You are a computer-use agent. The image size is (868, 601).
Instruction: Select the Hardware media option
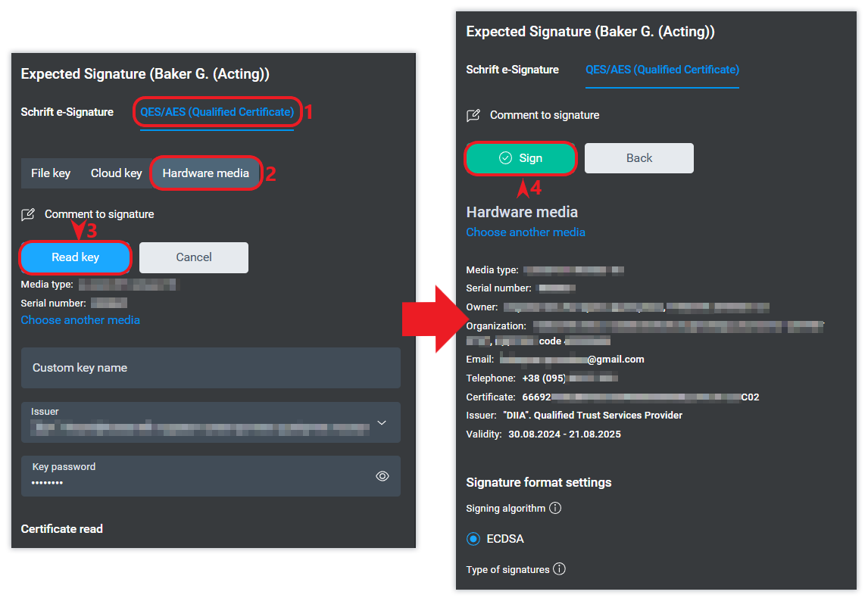pyautogui.click(x=206, y=173)
